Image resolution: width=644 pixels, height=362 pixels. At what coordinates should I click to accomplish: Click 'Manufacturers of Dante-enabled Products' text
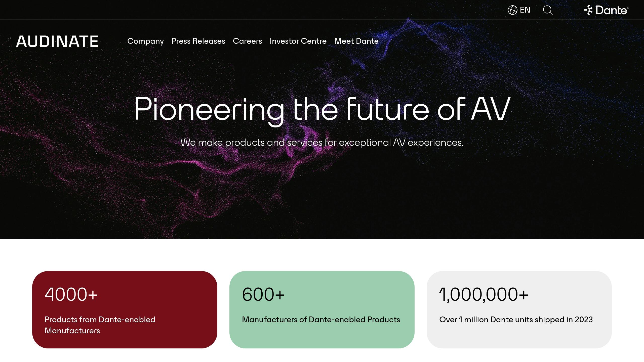(321, 320)
